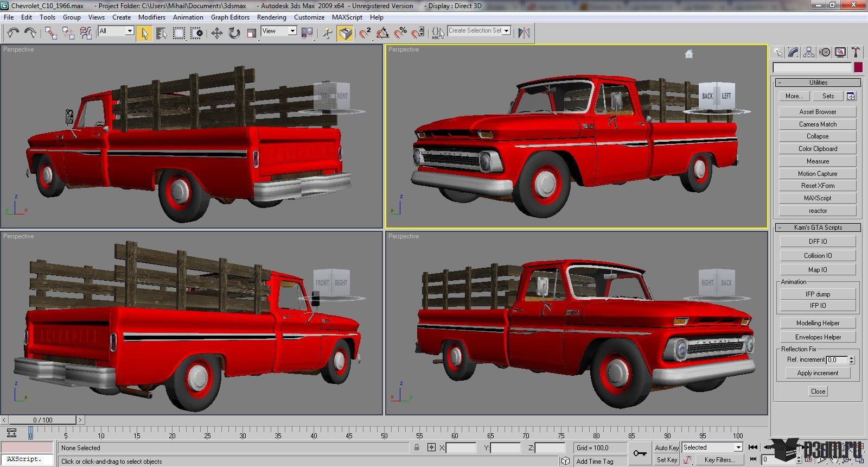This screenshot has width=868, height=467.
Task: Open the selection filter All dropdown
Action: click(x=116, y=31)
